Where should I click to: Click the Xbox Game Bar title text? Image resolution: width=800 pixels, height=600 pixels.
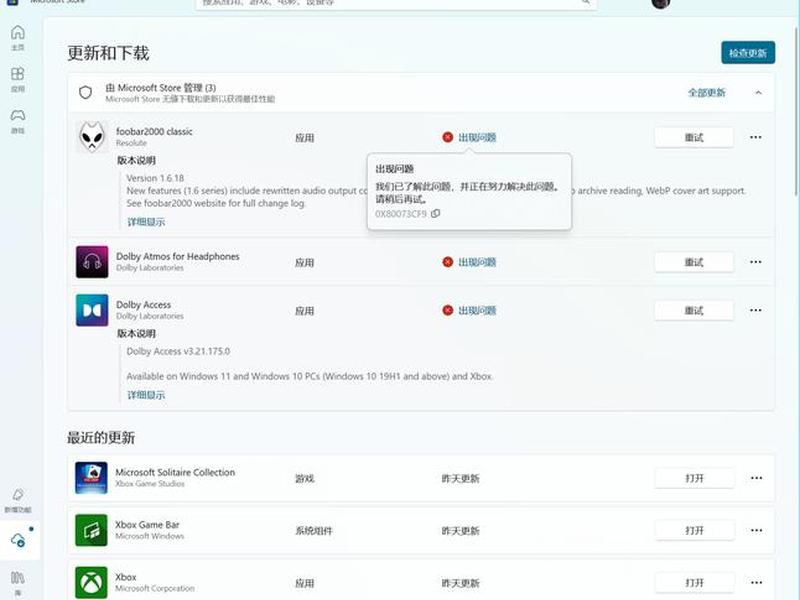[147, 524]
